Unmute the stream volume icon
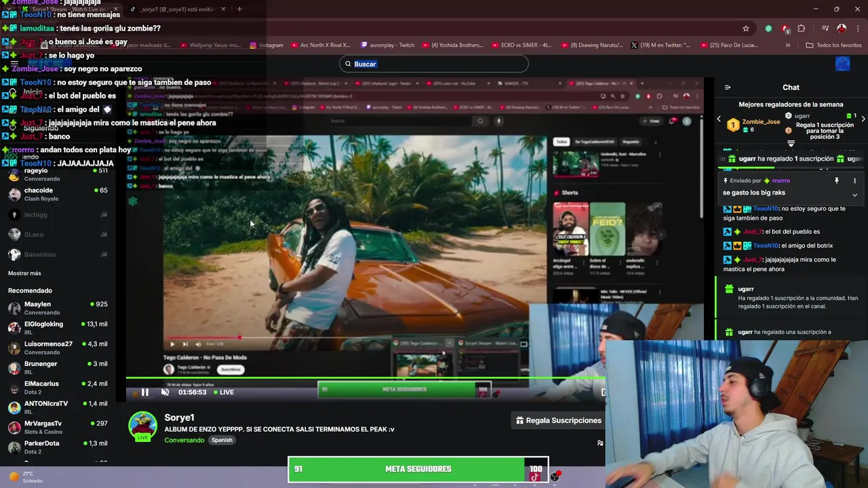 click(x=165, y=392)
